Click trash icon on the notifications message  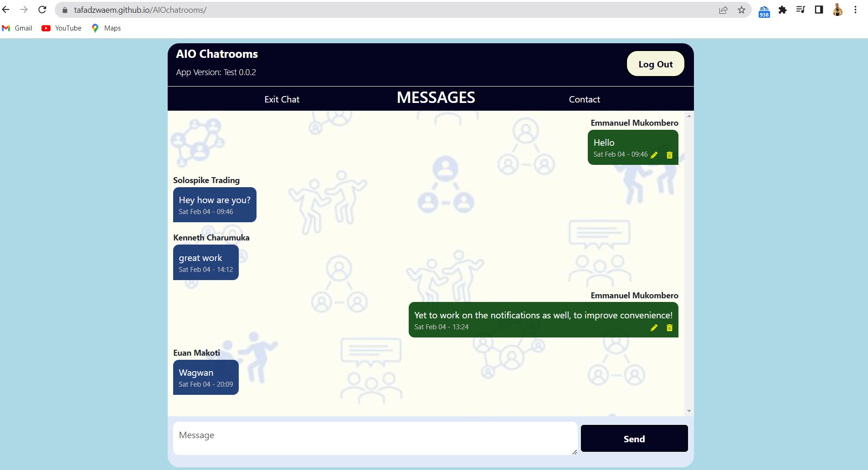click(669, 327)
